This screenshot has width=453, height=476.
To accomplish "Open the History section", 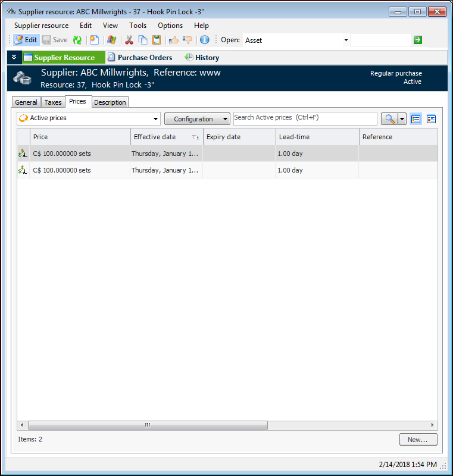I will pyautogui.click(x=202, y=57).
